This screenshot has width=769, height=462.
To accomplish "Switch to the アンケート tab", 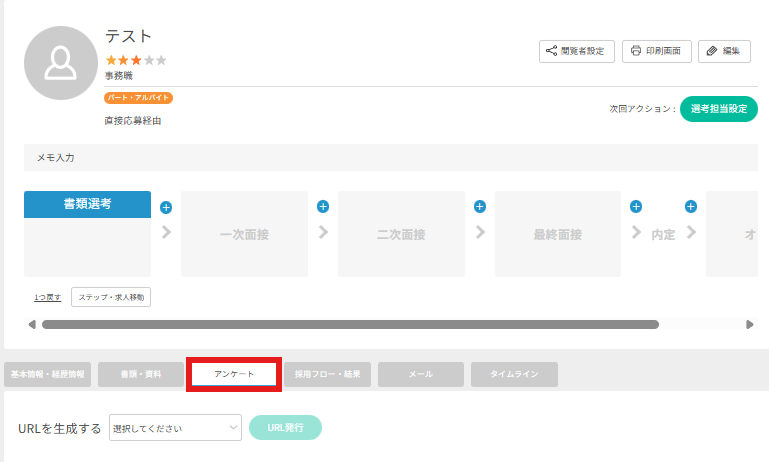I will [x=234, y=374].
